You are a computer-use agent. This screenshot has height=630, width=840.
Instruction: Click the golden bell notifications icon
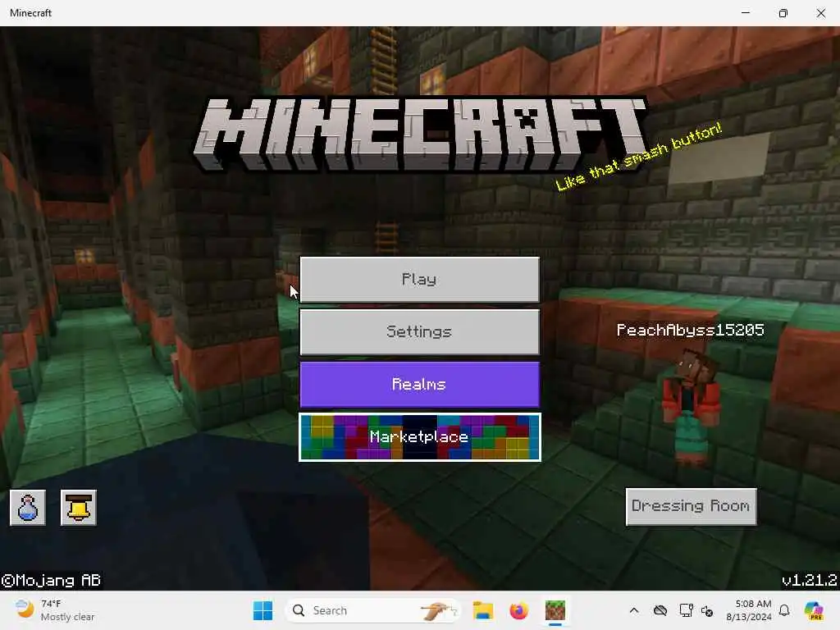pos(79,507)
